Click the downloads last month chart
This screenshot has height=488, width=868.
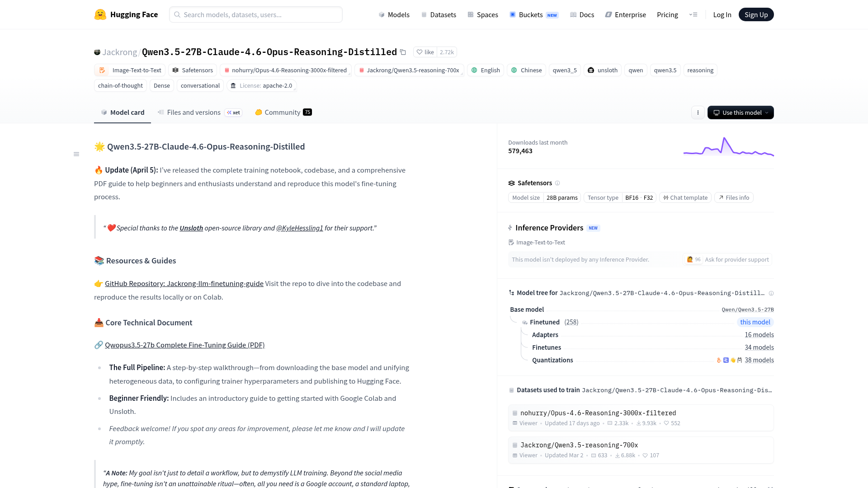728,147
